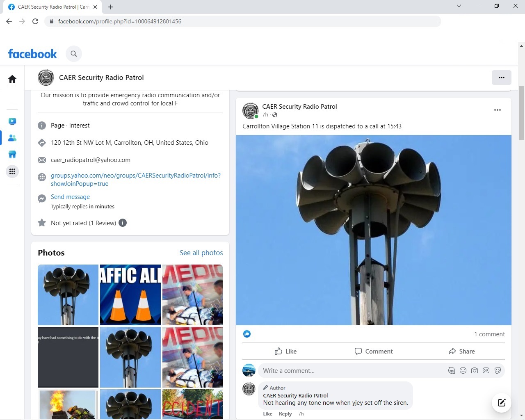Click the vertical page scrollbar thumb

(x=522, y=114)
